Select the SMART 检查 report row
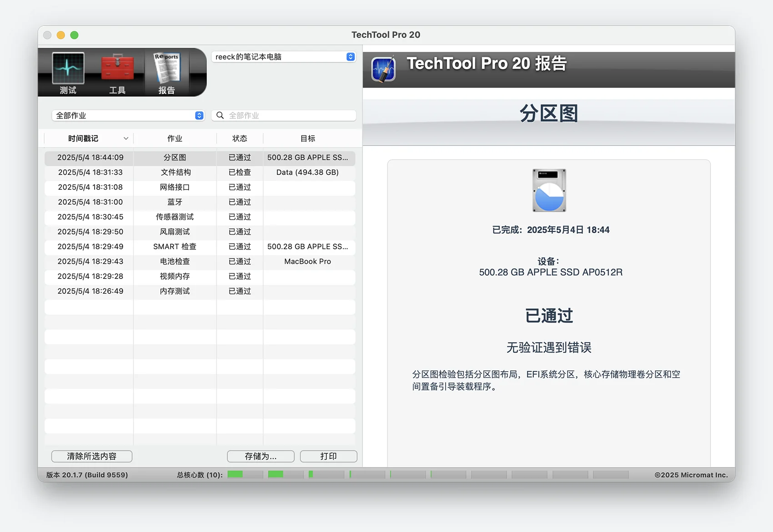 (200, 247)
